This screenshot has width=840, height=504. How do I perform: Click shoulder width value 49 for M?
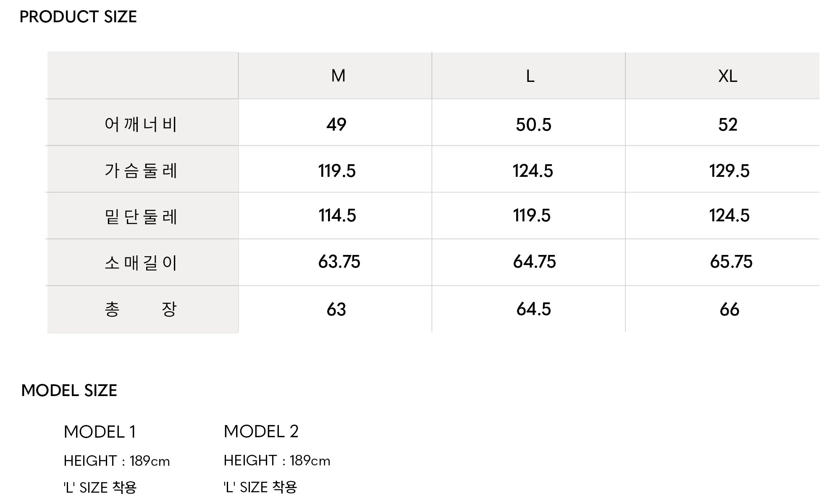336,125
